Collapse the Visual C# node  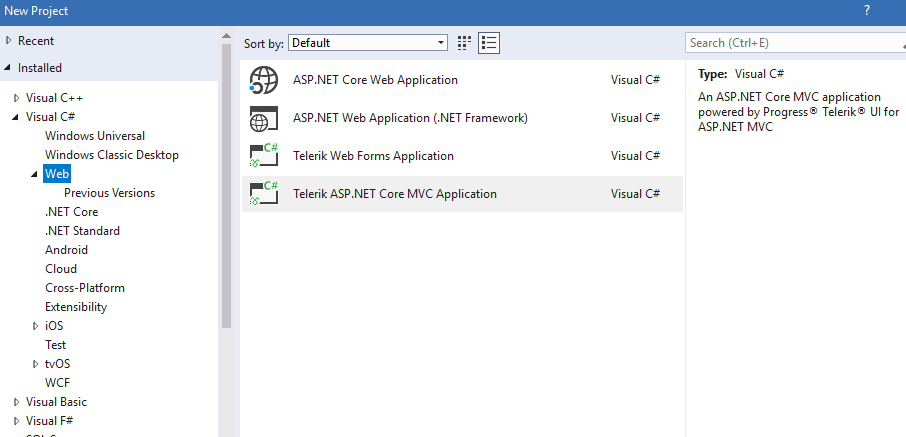(17, 117)
